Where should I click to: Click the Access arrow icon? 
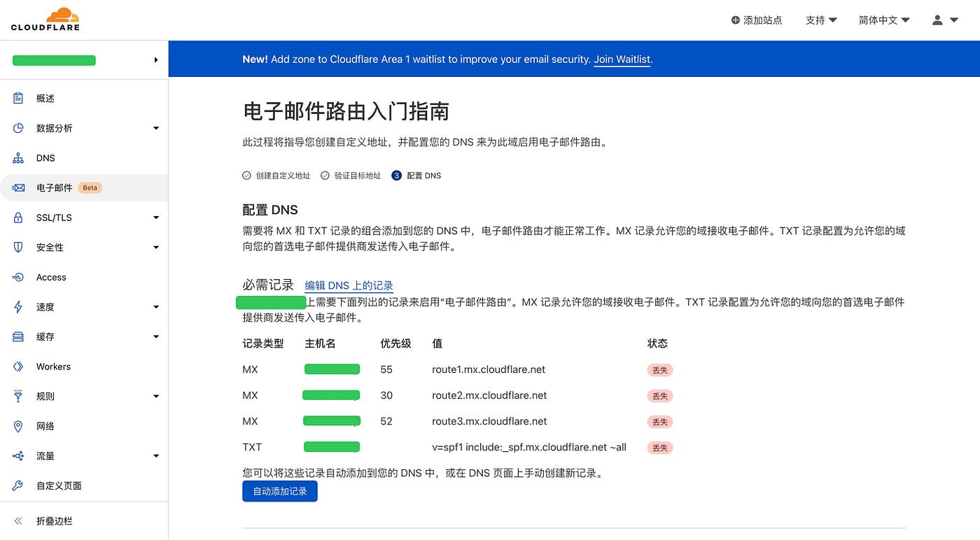point(18,277)
